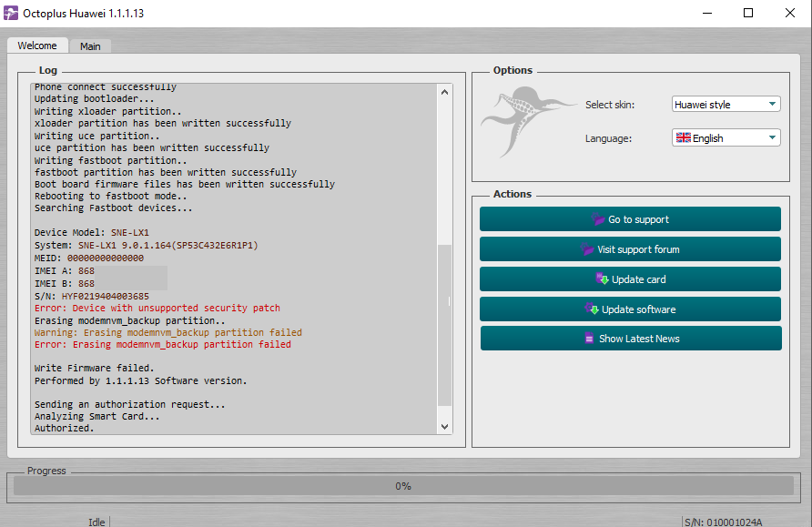812x527 pixels.
Task: Open the Select skin dropdown
Action: click(726, 104)
